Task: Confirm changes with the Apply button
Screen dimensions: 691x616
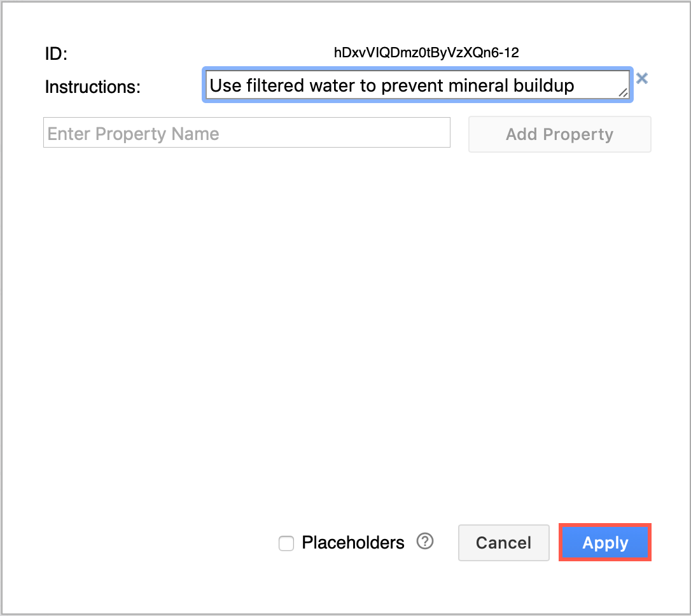Action: click(x=604, y=542)
